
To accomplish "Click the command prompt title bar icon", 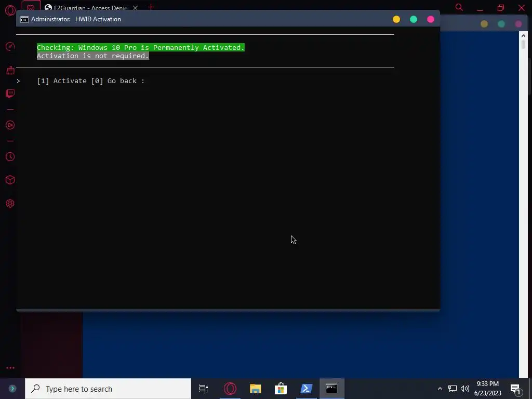I will (24, 19).
